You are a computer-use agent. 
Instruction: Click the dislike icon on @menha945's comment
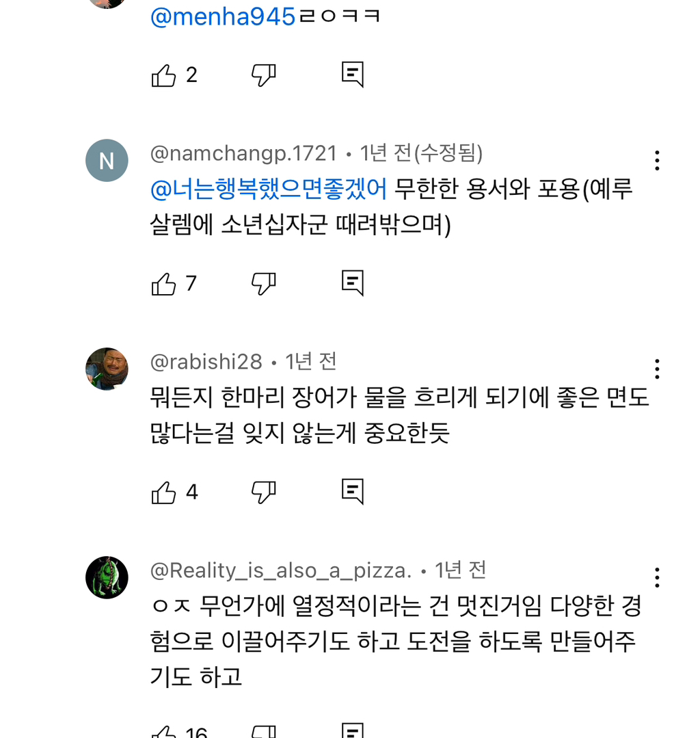pos(265,75)
